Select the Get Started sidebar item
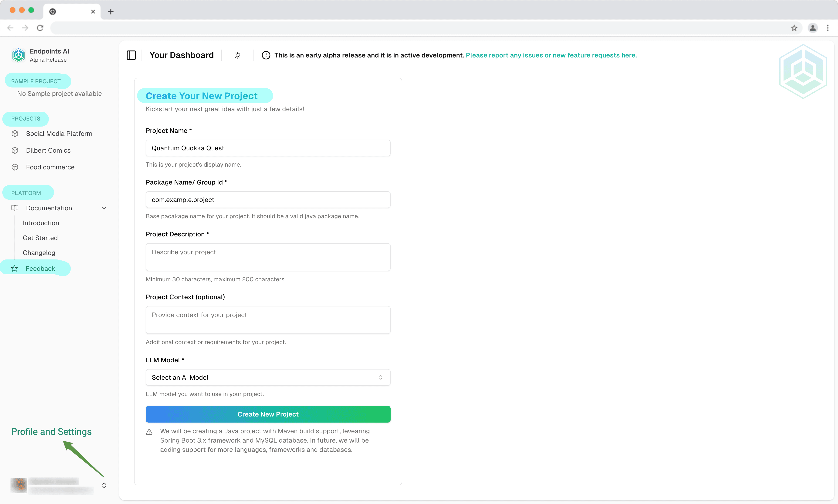This screenshot has width=838, height=504. 40,238
